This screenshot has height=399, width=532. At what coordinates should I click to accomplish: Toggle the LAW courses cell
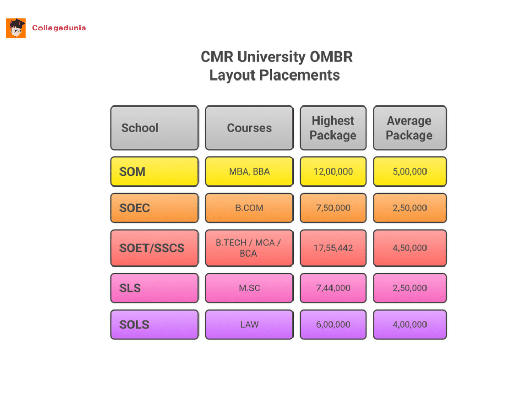(249, 324)
